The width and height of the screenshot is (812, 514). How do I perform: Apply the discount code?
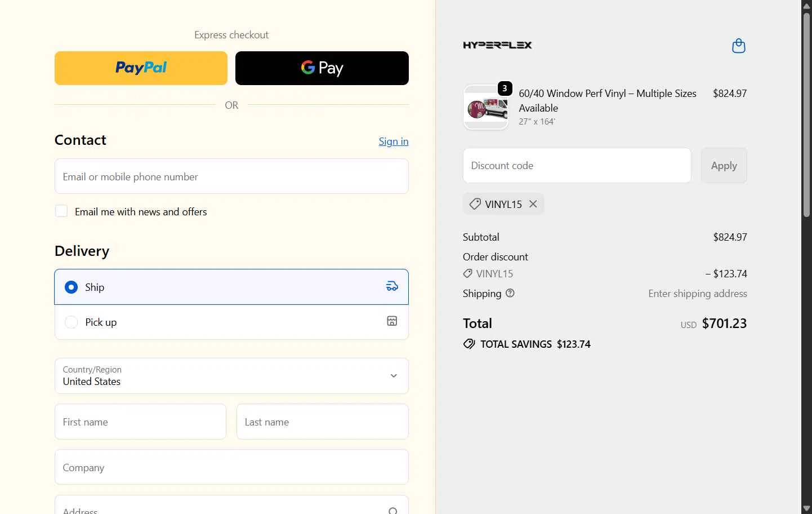point(724,166)
